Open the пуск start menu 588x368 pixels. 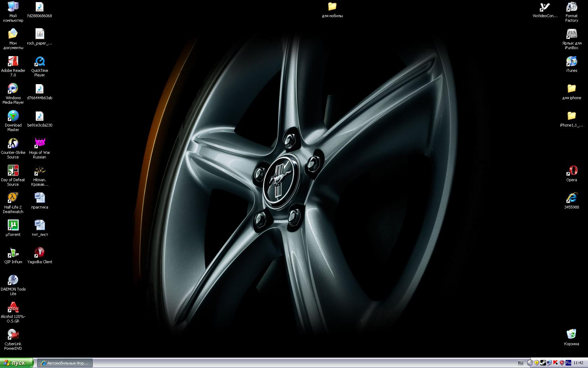[17, 363]
